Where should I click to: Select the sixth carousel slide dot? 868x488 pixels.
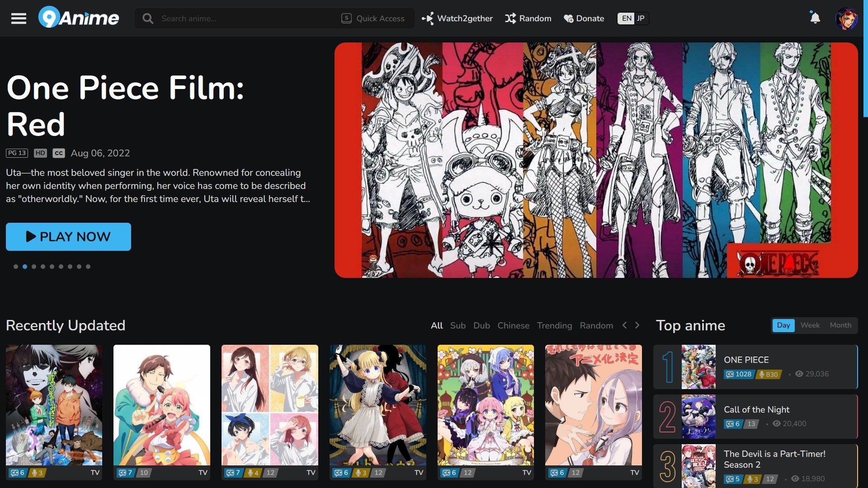pos(61,267)
